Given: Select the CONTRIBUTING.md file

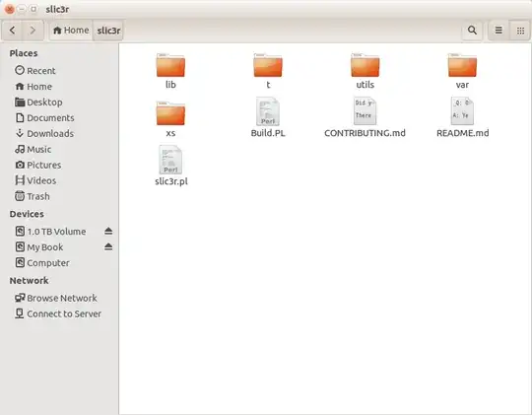Looking at the screenshot, I should (366, 117).
